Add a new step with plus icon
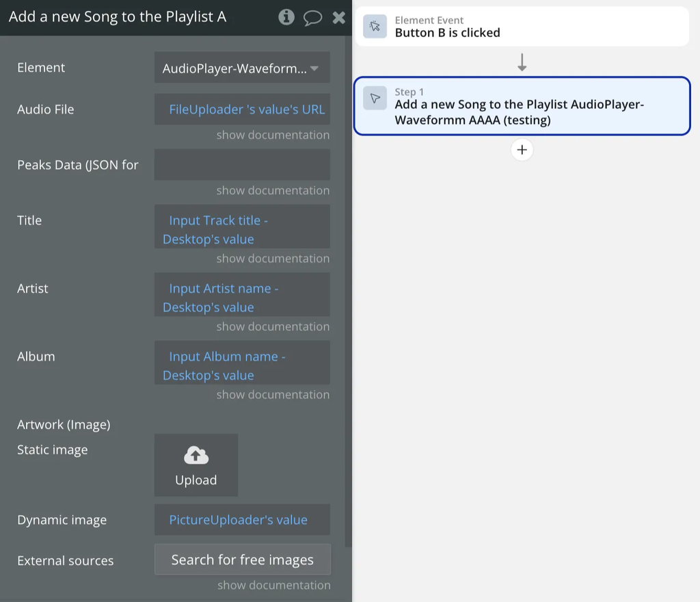This screenshot has height=602, width=700. 522,150
